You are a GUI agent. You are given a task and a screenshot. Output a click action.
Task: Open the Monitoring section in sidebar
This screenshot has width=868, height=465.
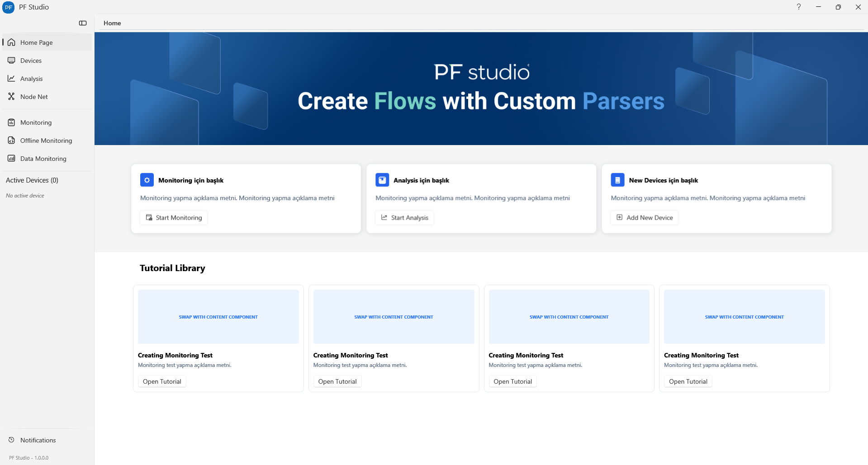point(35,122)
